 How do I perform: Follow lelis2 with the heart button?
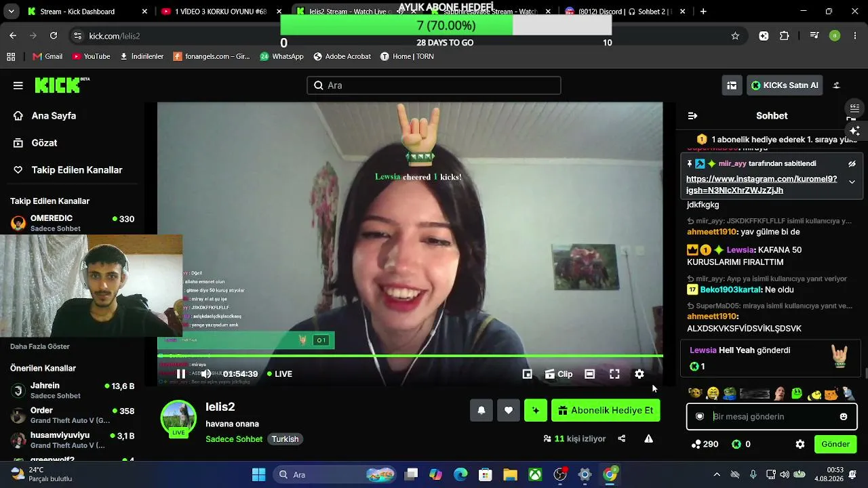(x=509, y=410)
